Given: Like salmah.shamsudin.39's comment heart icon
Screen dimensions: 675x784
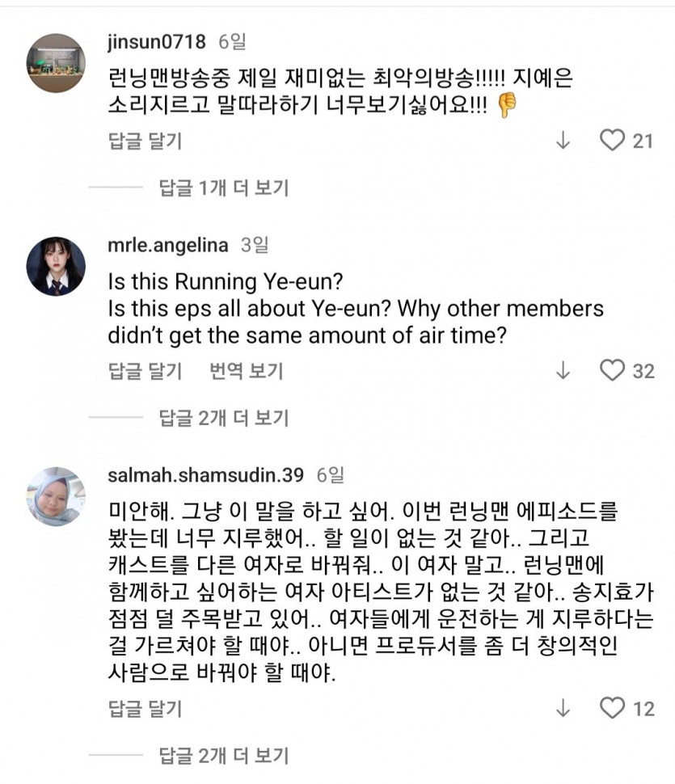Looking at the screenshot, I should coord(612,708).
